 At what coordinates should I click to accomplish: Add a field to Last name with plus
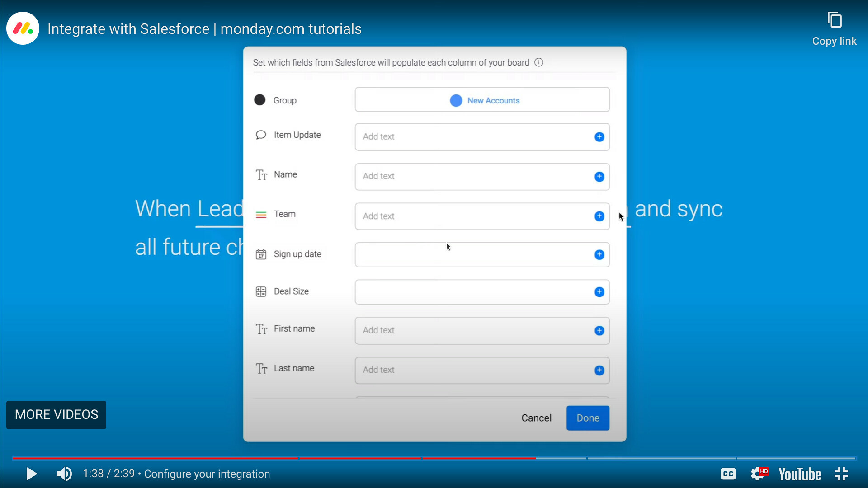[599, 371]
